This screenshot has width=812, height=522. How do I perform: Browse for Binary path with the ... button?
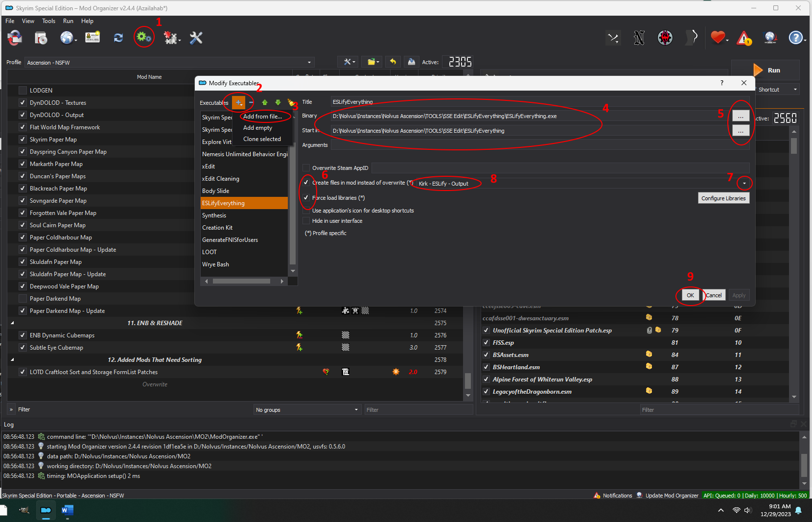741,116
